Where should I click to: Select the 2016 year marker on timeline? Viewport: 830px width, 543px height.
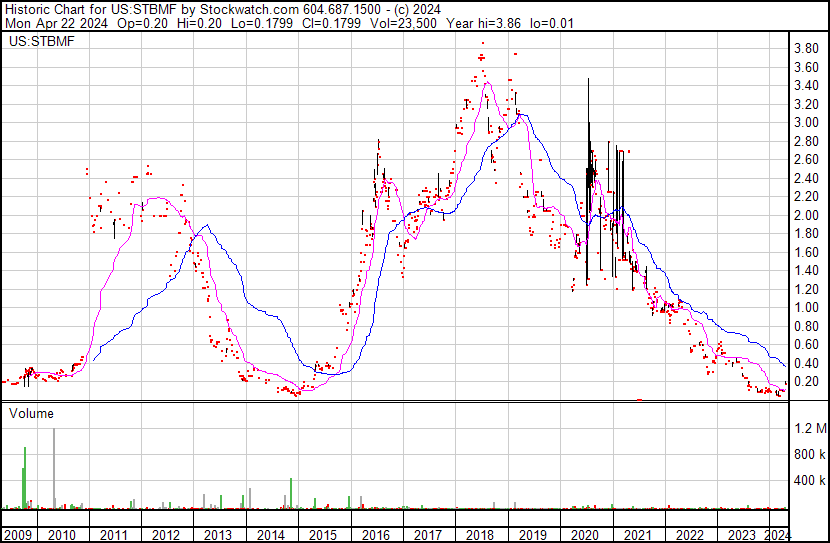376,534
